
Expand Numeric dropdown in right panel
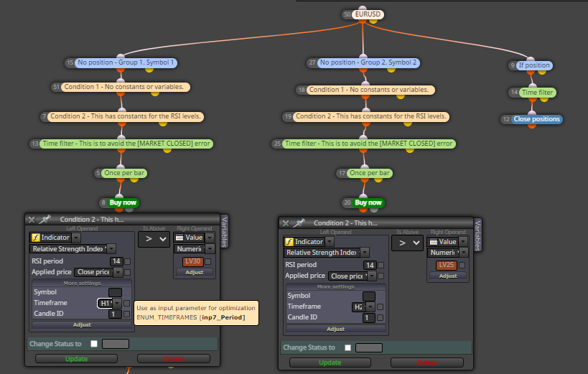pos(464,253)
